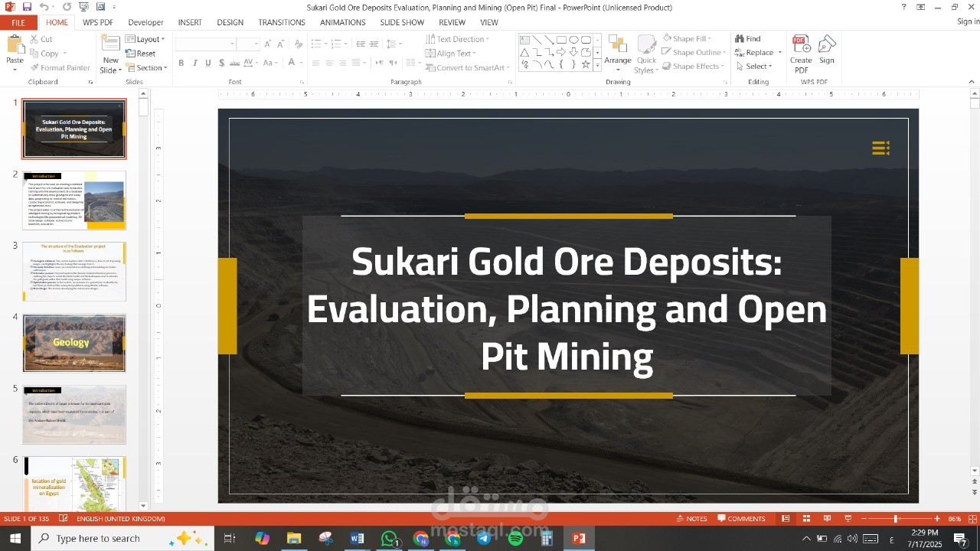Screen dimensions: 980x551
Task: Toggle Bold formatting
Action: tap(181, 64)
